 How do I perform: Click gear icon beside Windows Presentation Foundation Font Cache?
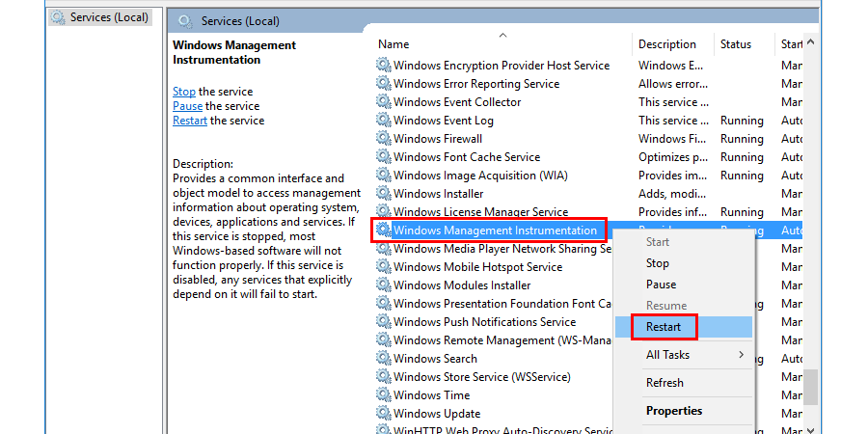[383, 304]
